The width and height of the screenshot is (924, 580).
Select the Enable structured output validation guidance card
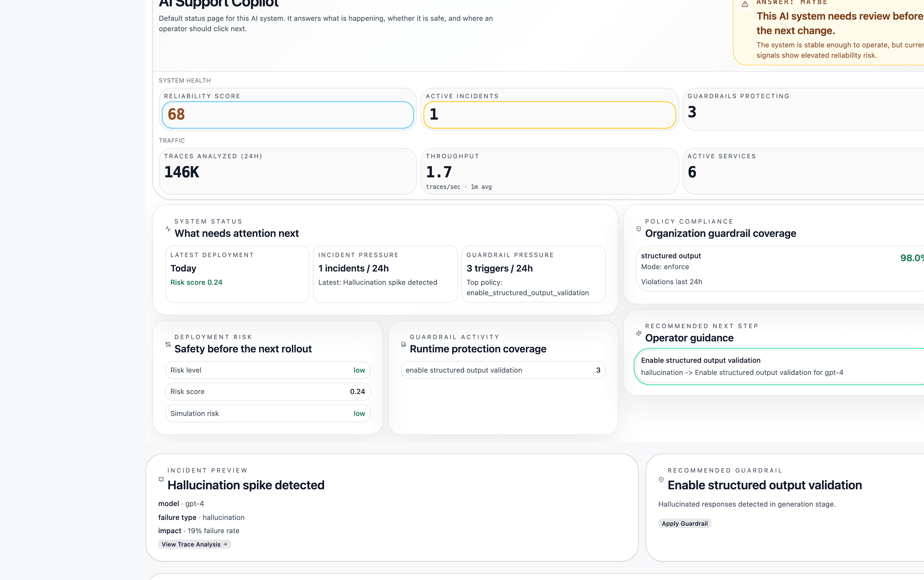pos(778,366)
